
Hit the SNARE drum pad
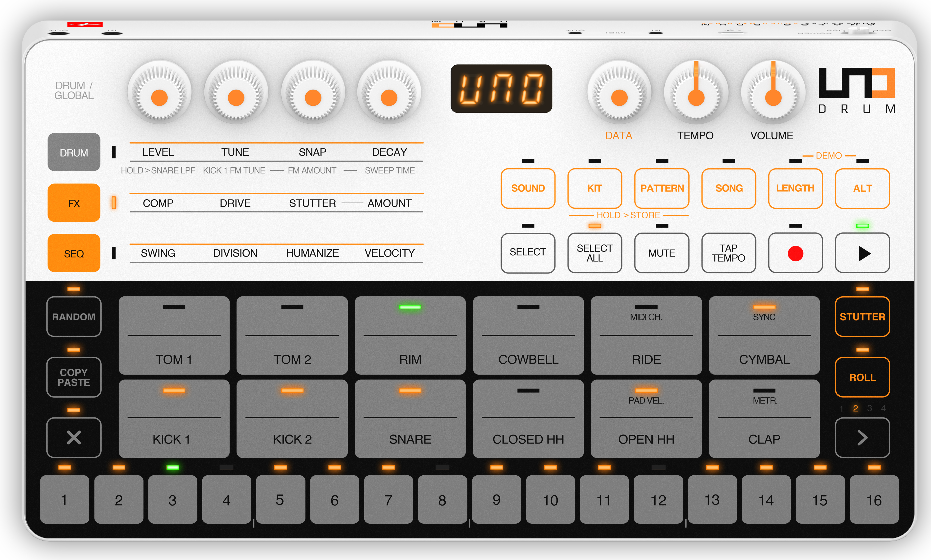click(410, 419)
